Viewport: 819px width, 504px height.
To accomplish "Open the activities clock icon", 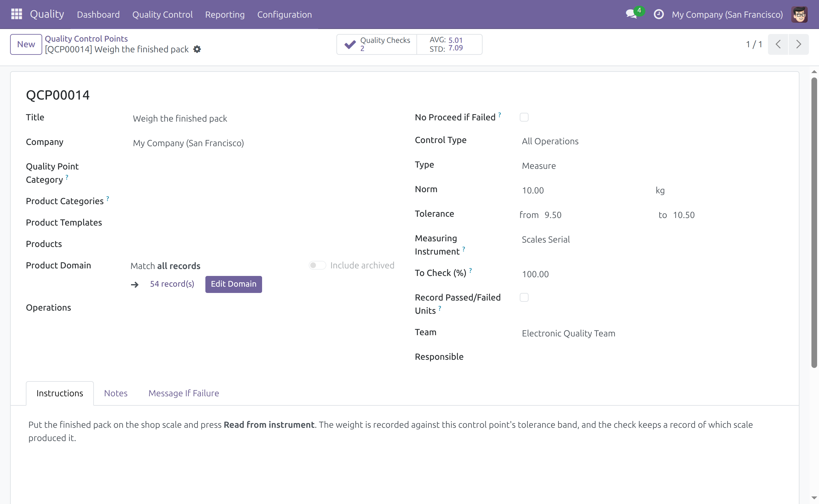I will [659, 14].
